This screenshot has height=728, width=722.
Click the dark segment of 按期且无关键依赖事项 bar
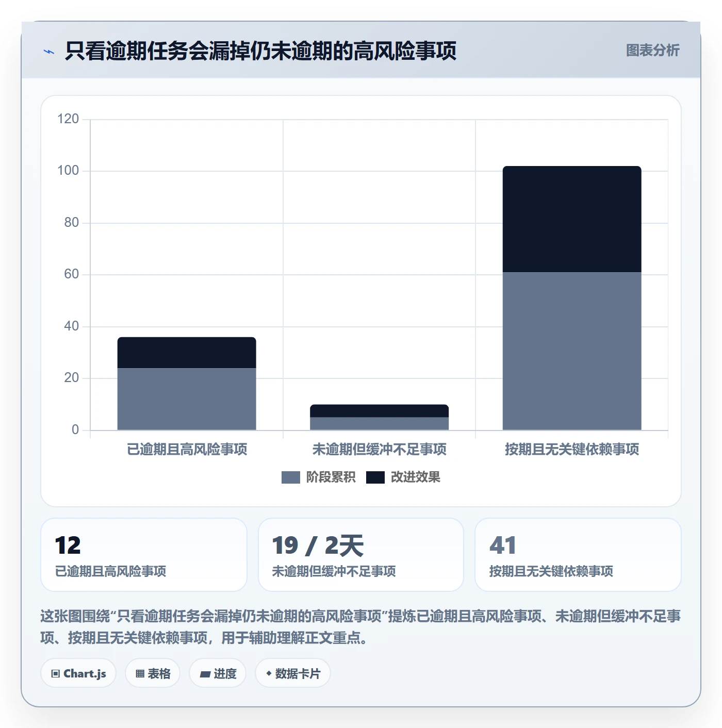(x=572, y=219)
